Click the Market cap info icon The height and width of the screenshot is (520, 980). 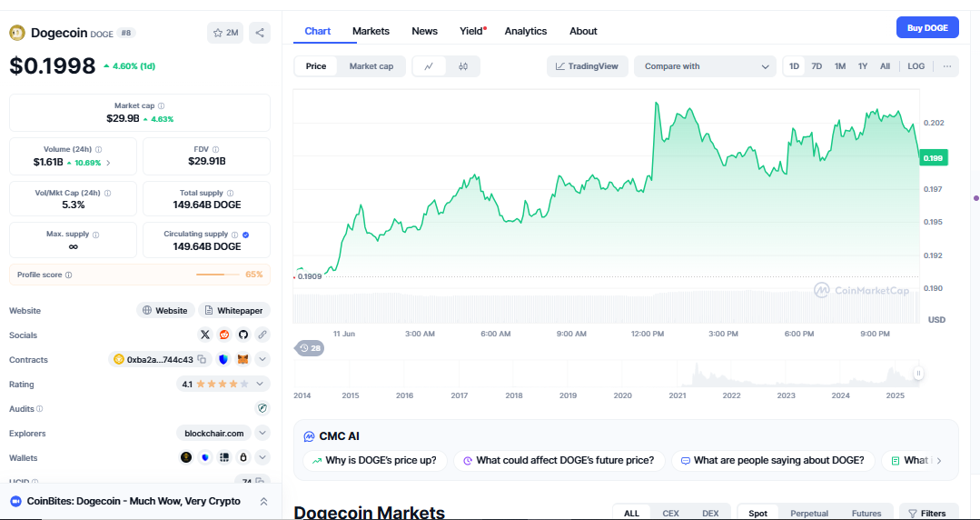(x=162, y=106)
